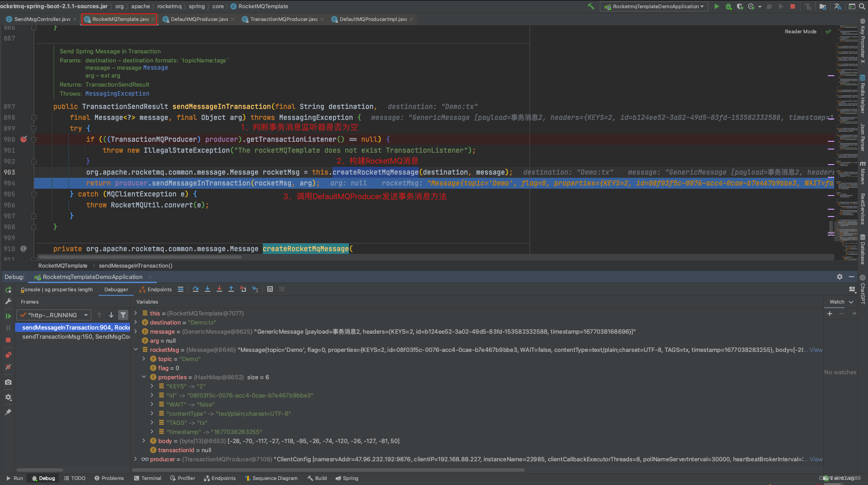Click the Mute Breakpoints icon
The image size is (868, 485).
point(8,367)
